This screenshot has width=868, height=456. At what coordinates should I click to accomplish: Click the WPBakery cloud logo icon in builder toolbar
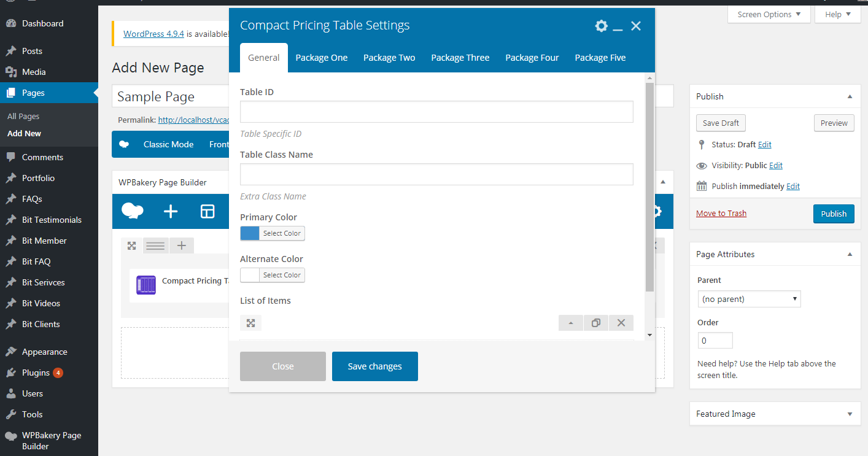click(x=132, y=211)
